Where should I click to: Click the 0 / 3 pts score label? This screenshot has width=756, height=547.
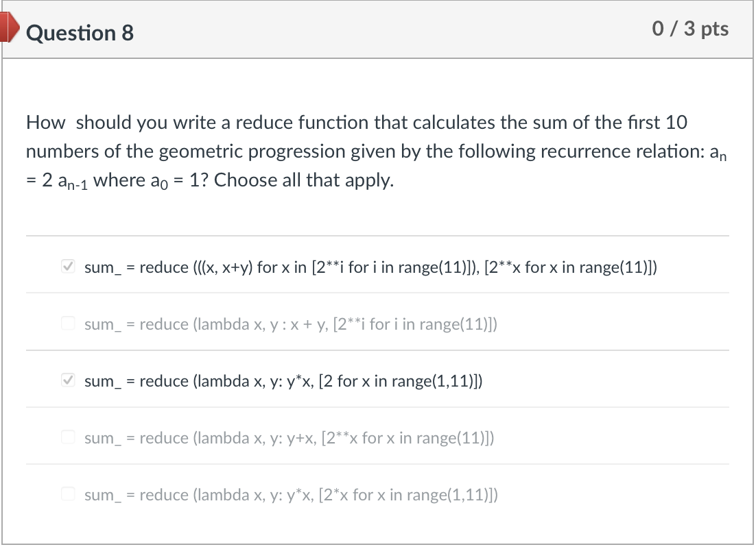[692, 29]
